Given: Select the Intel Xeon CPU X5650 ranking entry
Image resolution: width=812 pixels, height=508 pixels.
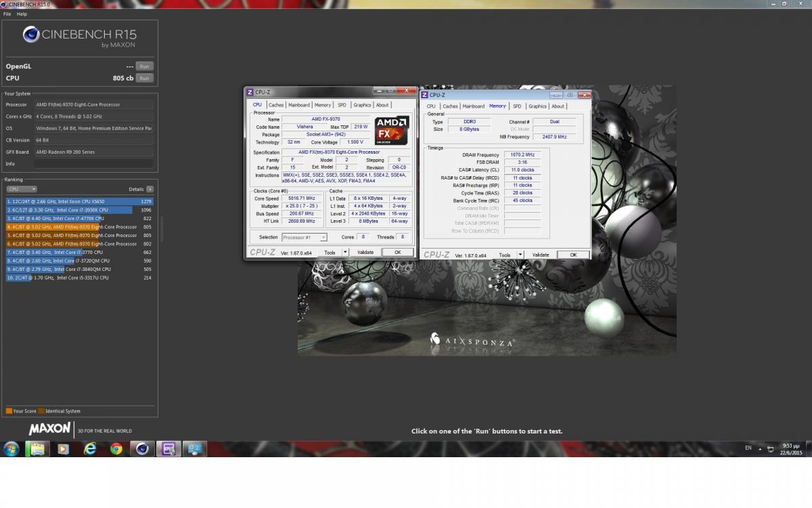Looking at the screenshot, I should coord(79,201).
